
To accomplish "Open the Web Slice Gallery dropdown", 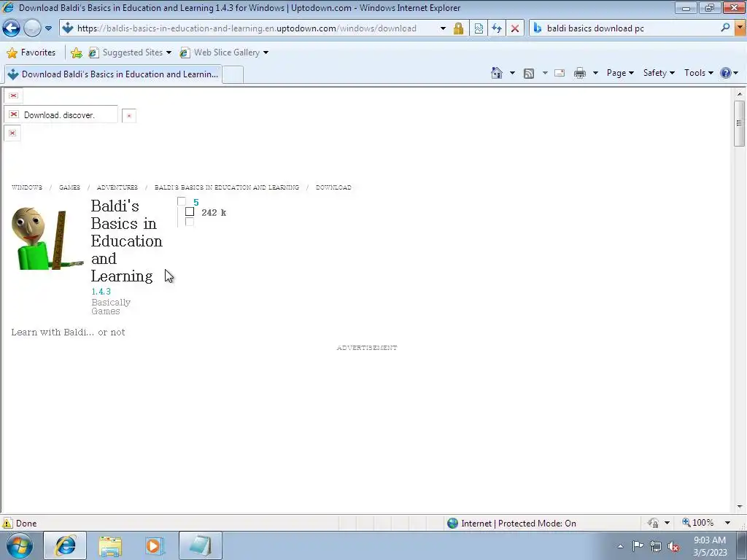I will [x=224, y=52].
